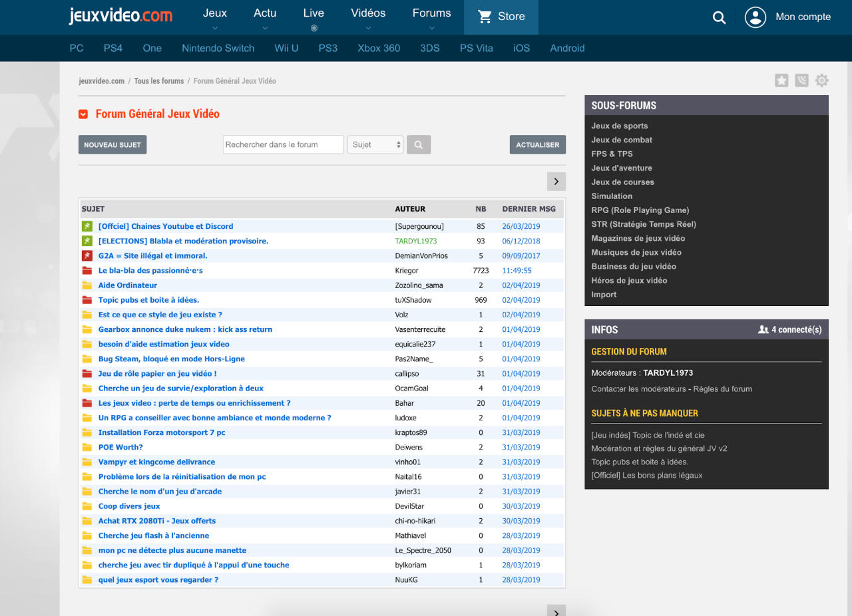
Task: Click folder icon of Installation Forza motorsport topic
Action: [x=87, y=432]
